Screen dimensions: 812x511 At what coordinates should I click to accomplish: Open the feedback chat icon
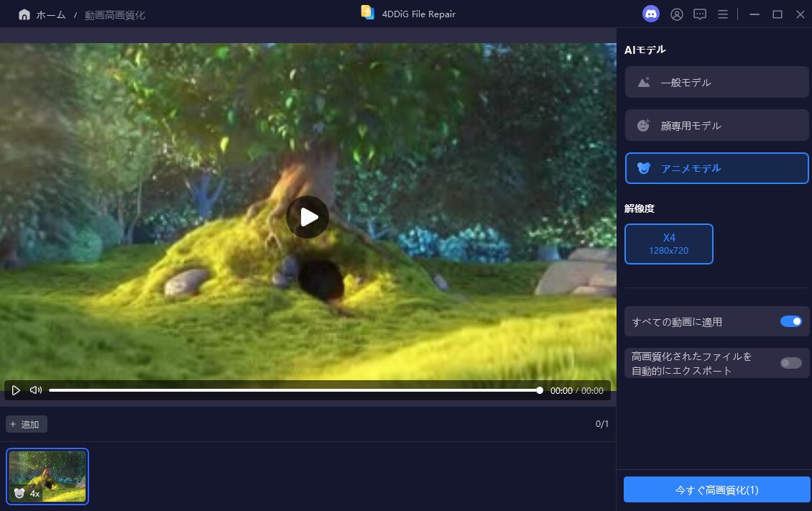tap(700, 14)
